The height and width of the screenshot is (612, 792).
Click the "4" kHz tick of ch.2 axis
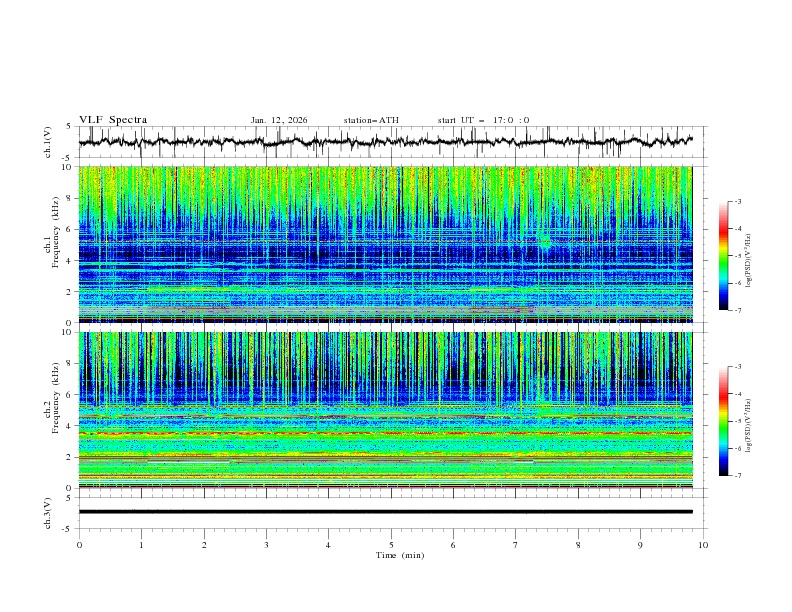71,426
